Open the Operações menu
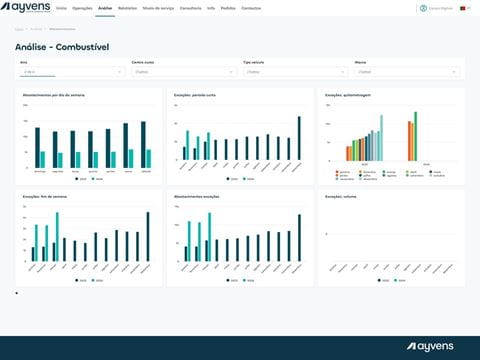Image resolution: width=480 pixels, height=360 pixels. coord(82,8)
